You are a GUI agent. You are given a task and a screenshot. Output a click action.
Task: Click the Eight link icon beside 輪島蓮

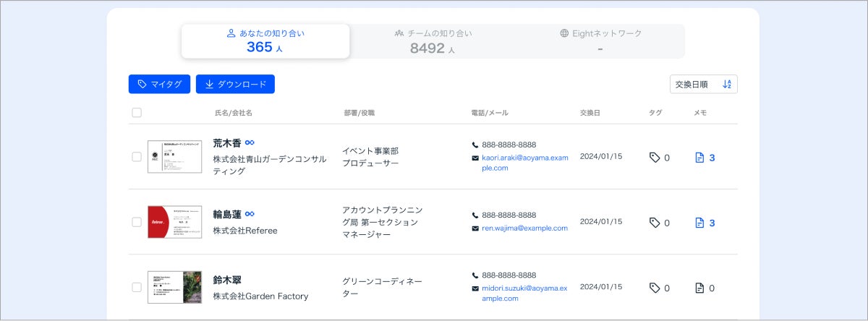click(250, 214)
